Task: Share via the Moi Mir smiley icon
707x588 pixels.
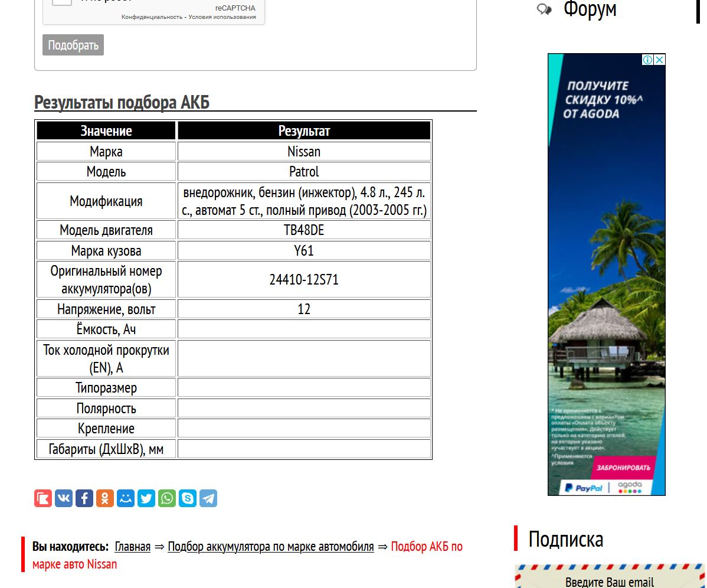Action: click(126, 498)
